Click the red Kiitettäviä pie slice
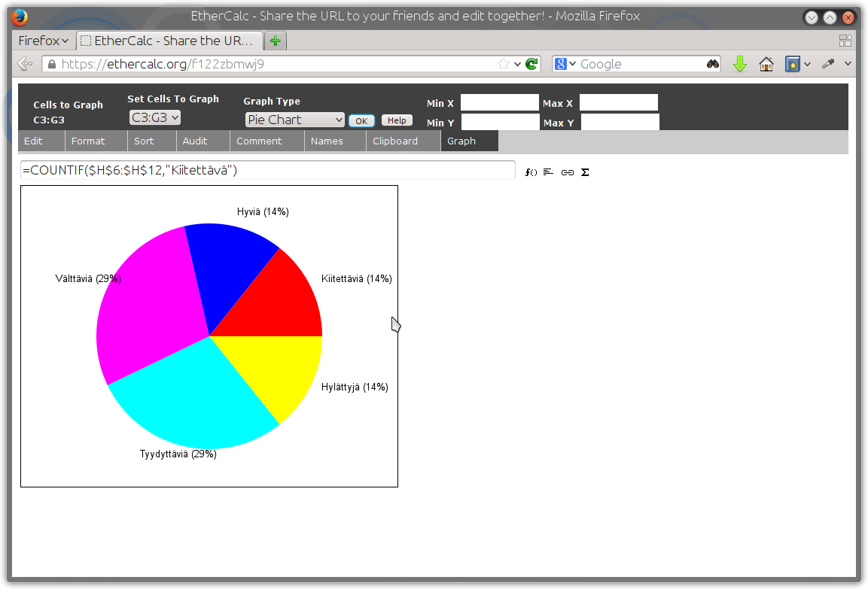 (277, 304)
